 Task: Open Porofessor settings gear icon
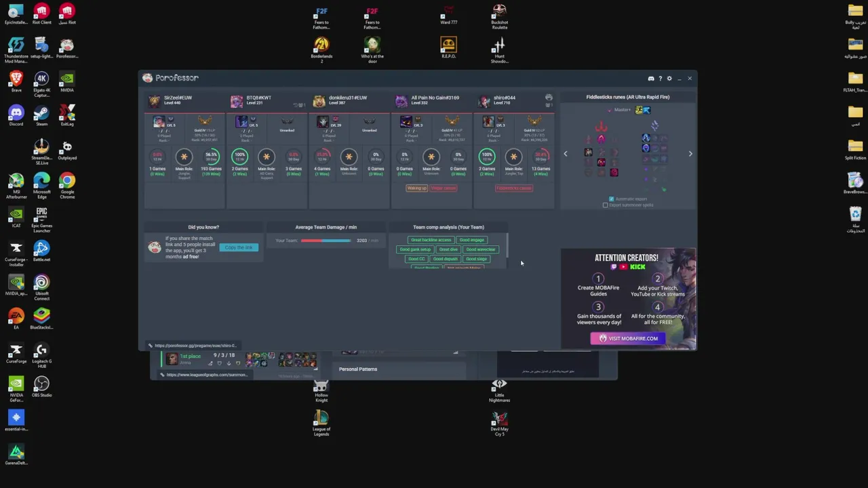[x=669, y=79]
